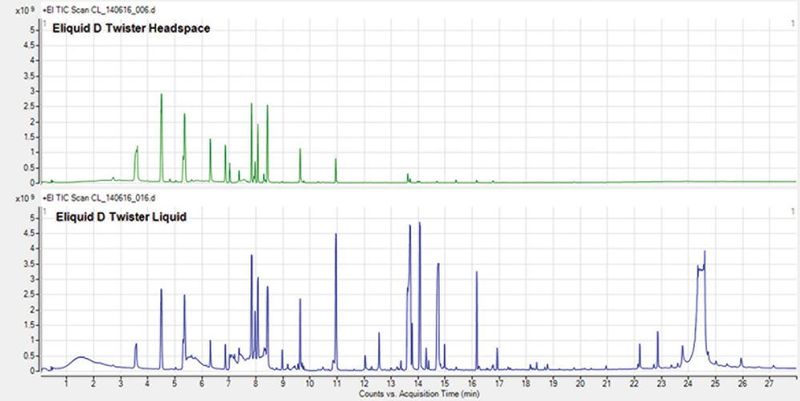This screenshot has width=800, height=401.
Task: Click the 1 minute tick label on time axis
Action: (x=66, y=382)
